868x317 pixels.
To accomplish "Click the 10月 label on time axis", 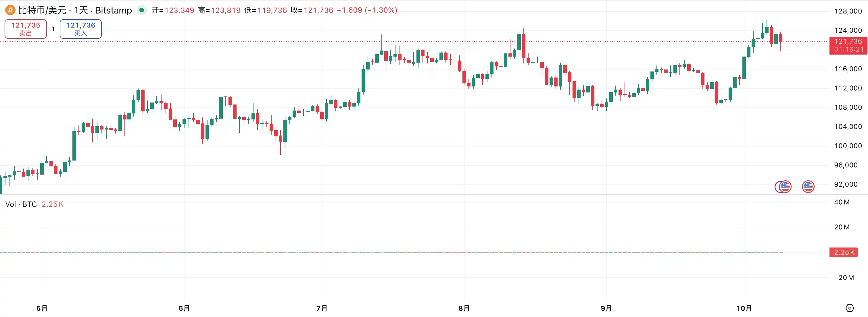I will [x=744, y=308].
